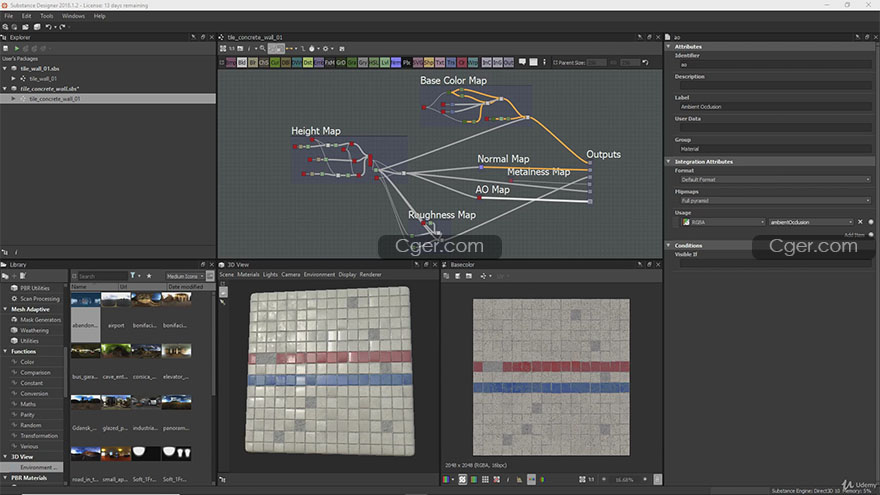Screen dimensions: 880x495
Task: Expand the tile_concrete_wall_01 graph entry
Action: pyautogui.click(x=13, y=99)
